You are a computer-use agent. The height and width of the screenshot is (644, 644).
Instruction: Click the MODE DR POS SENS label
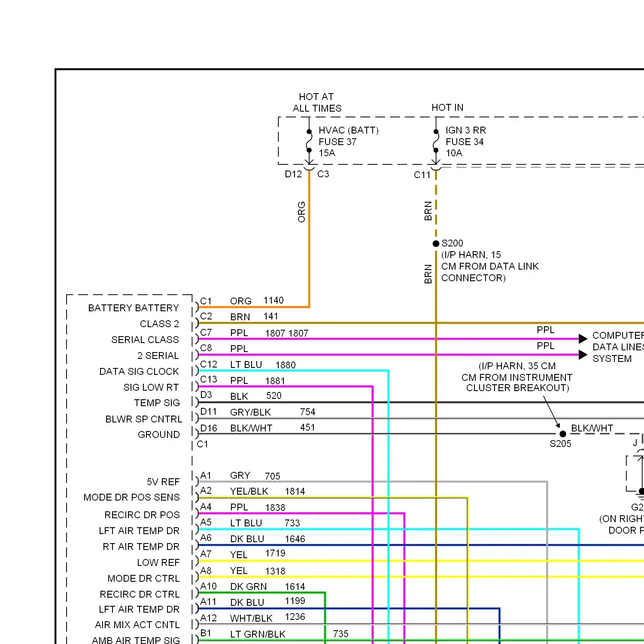pos(132,497)
